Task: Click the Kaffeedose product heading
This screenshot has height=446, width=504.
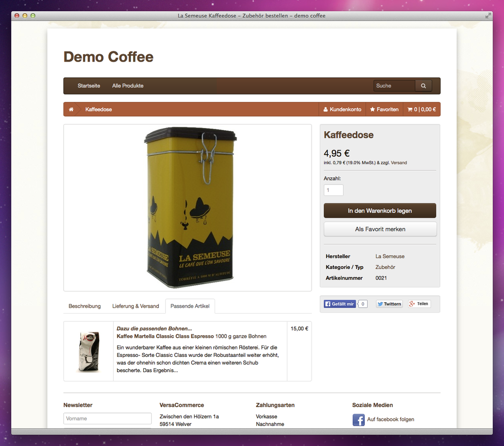Action: pyautogui.click(x=348, y=135)
